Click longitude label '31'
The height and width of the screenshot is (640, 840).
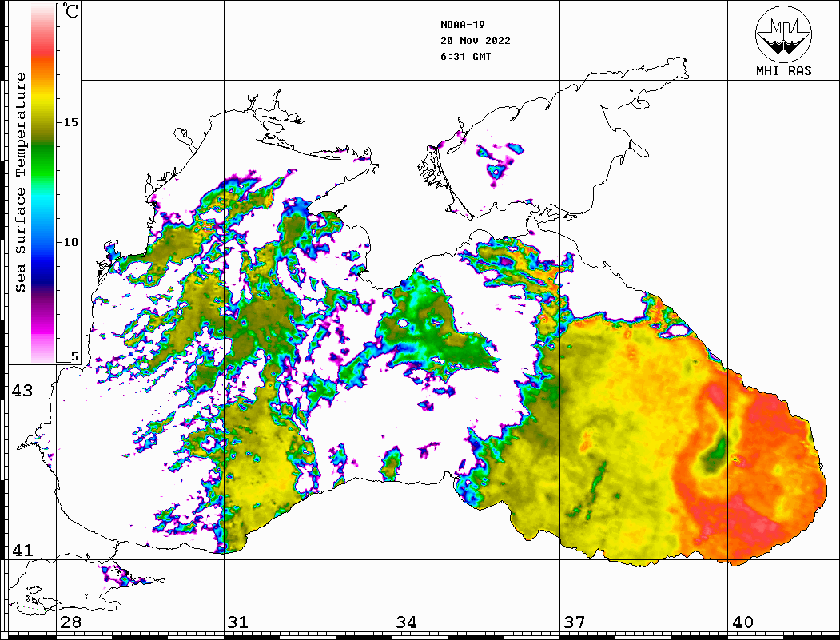(x=238, y=622)
